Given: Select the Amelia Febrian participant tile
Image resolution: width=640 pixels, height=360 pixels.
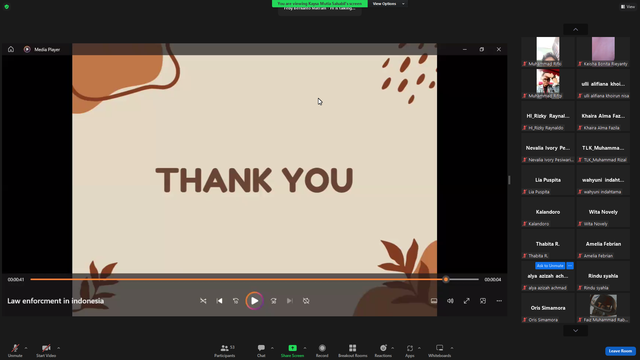Looking at the screenshot, I should click(x=603, y=244).
